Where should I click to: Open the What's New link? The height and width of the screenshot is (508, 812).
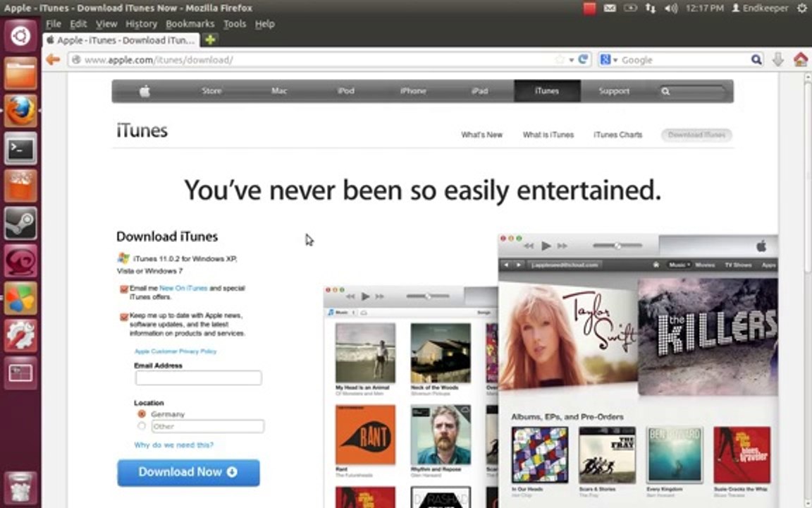click(481, 135)
